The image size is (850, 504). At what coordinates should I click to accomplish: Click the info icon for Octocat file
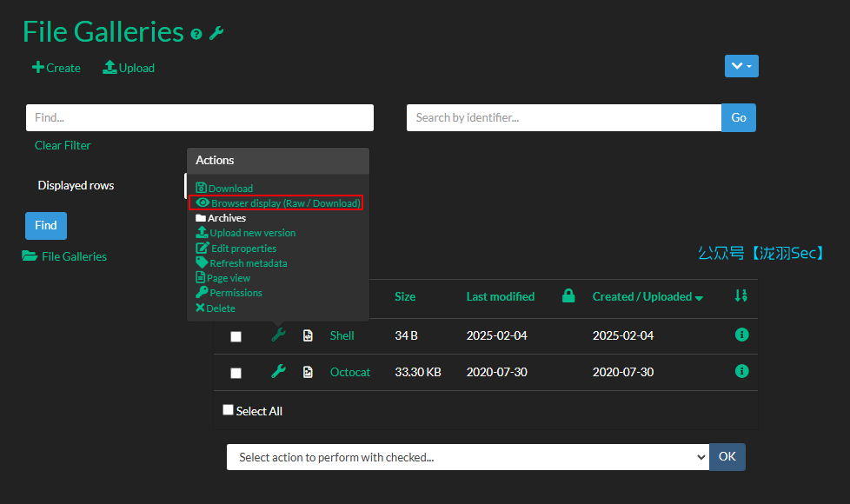tap(741, 371)
